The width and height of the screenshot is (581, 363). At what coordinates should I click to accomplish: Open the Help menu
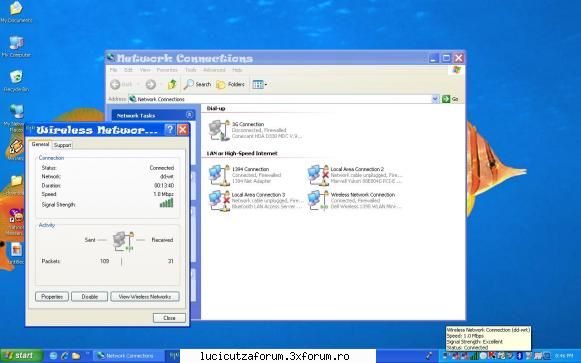click(x=237, y=70)
